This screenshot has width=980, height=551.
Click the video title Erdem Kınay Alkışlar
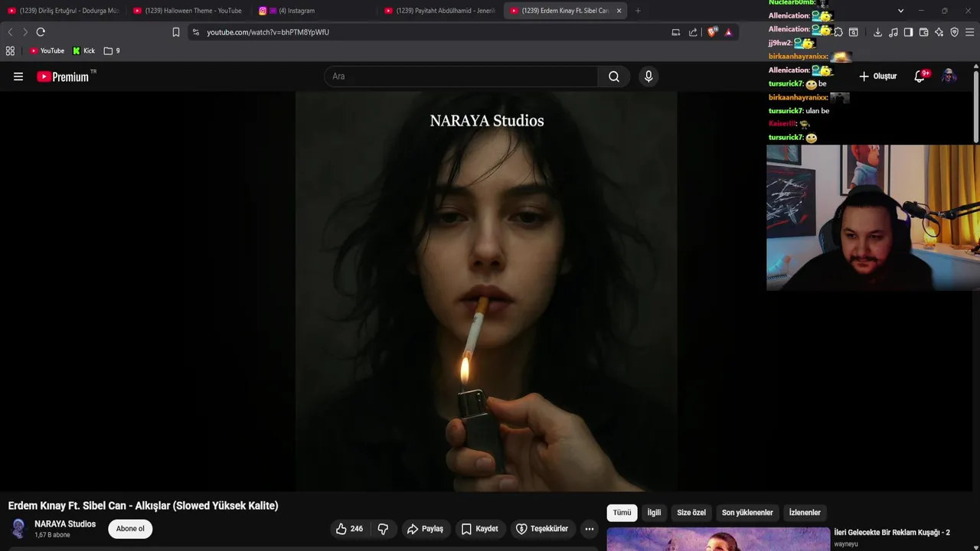(143, 506)
